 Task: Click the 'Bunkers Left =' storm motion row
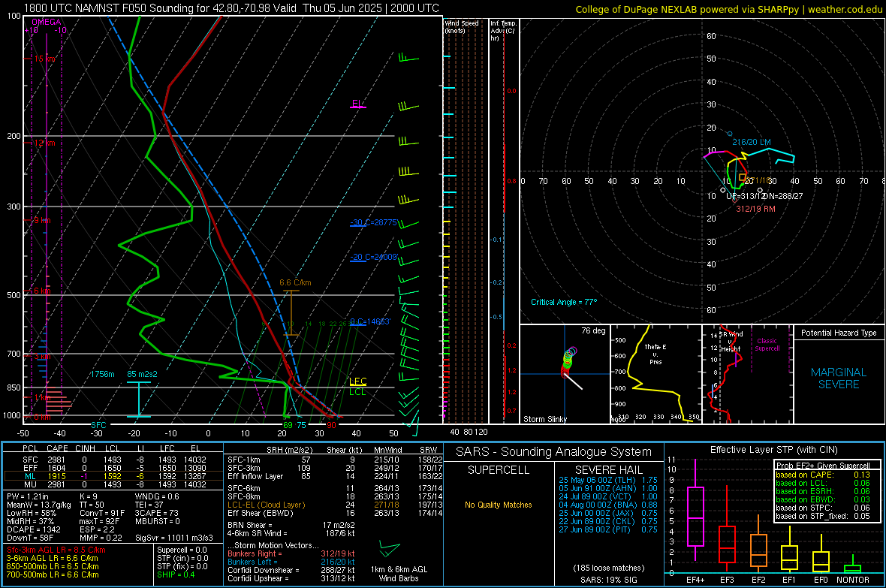(291, 562)
